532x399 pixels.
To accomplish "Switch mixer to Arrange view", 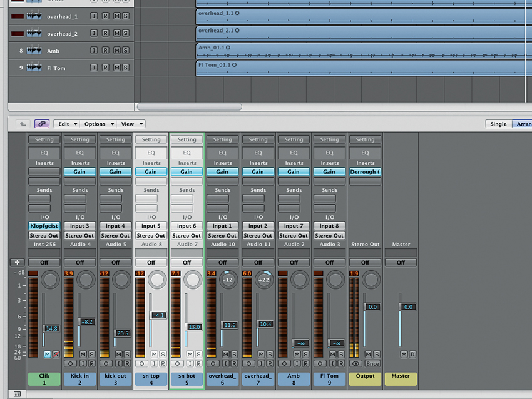I will pyautogui.click(x=523, y=124).
